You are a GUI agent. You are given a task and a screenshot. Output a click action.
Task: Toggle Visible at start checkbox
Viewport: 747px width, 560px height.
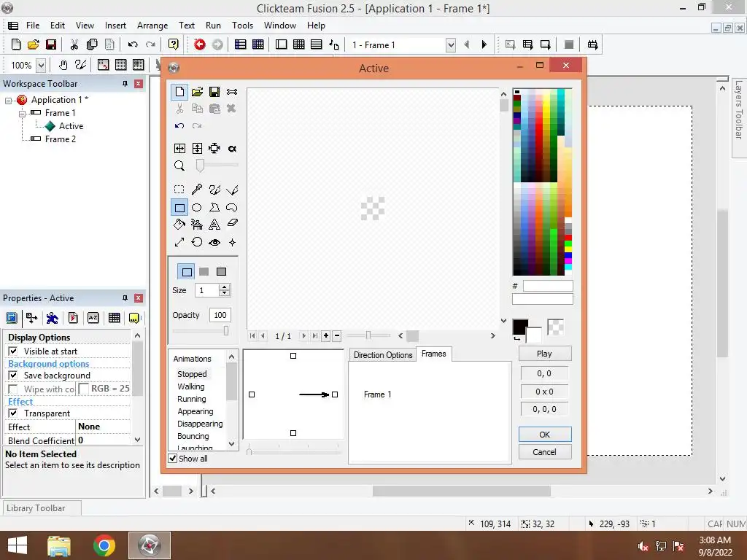[13, 351]
